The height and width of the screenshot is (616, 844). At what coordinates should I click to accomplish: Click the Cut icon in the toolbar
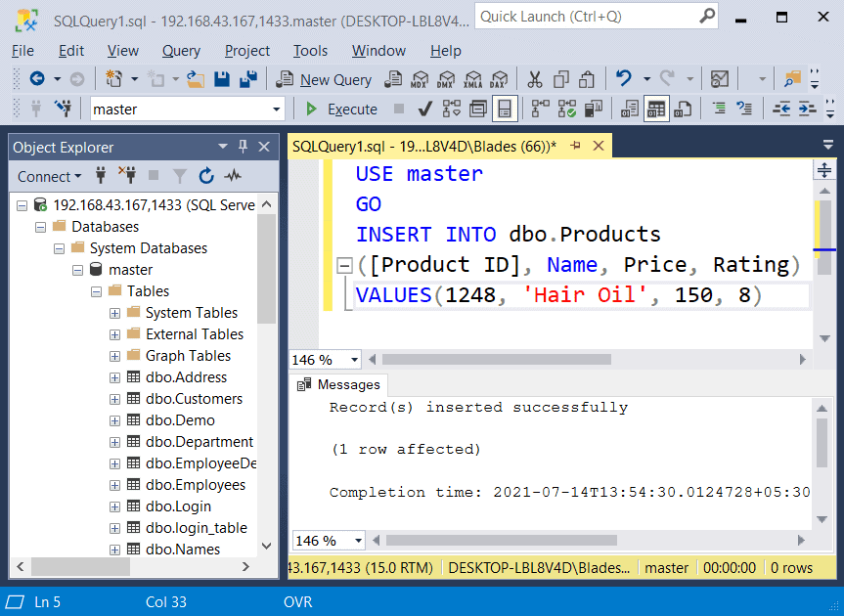coord(535,79)
